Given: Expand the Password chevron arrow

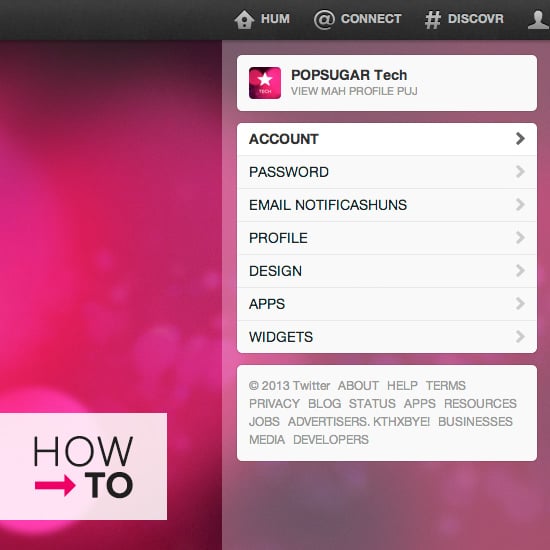Looking at the screenshot, I should click(x=520, y=172).
